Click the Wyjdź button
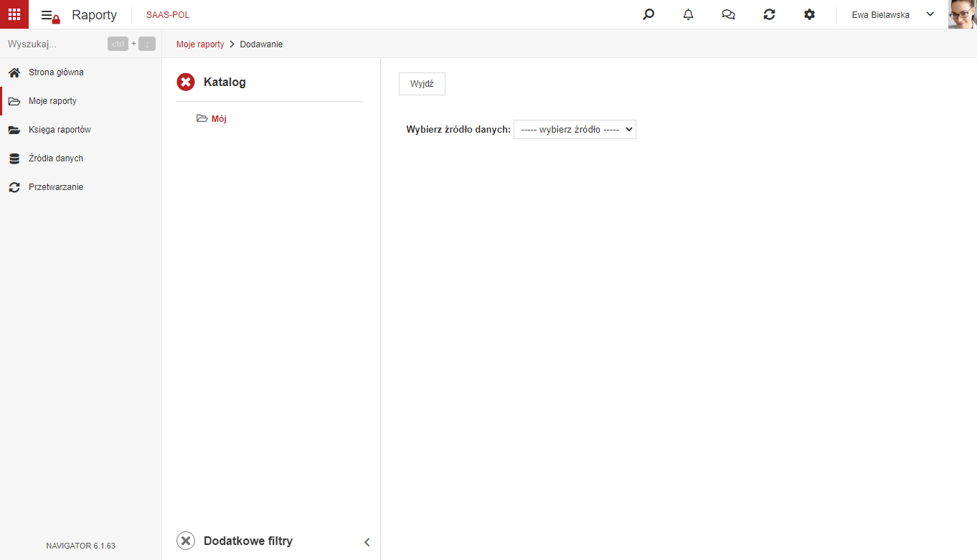Image resolution: width=977 pixels, height=560 pixels. 422,84
